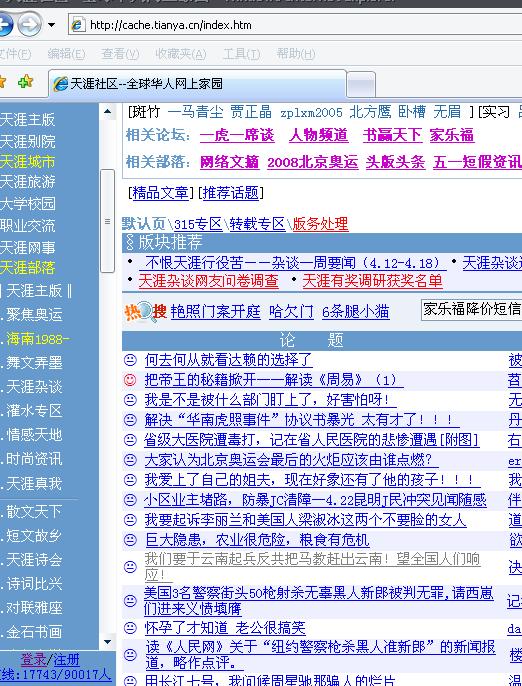Open 天涯杂谈网友问卷调查 link

pyautogui.click(x=208, y=280)
